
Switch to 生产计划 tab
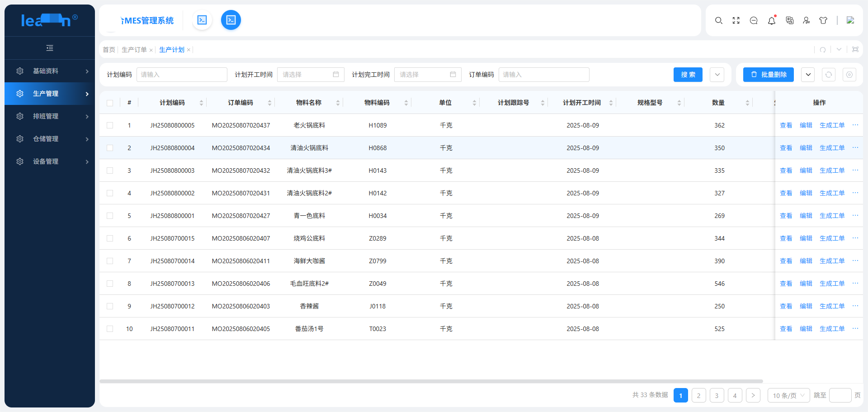click(x=172, y=50)
